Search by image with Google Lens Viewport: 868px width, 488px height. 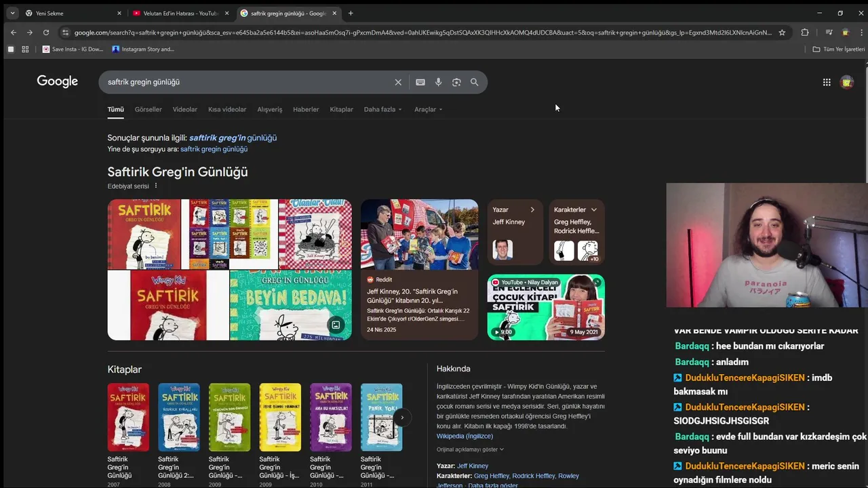pos(456,82)
